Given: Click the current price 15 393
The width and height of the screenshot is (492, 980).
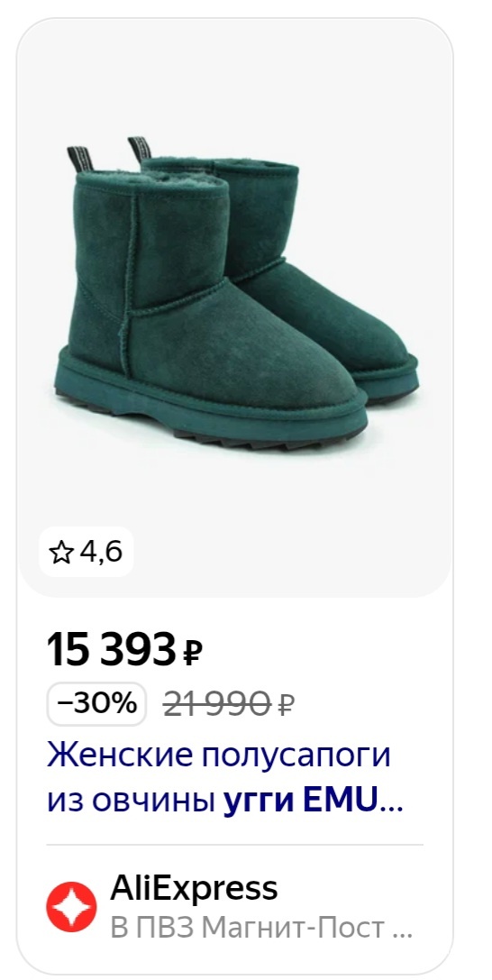Looking at the screenshot, I should pyautogui.click(x=113, y=650).
